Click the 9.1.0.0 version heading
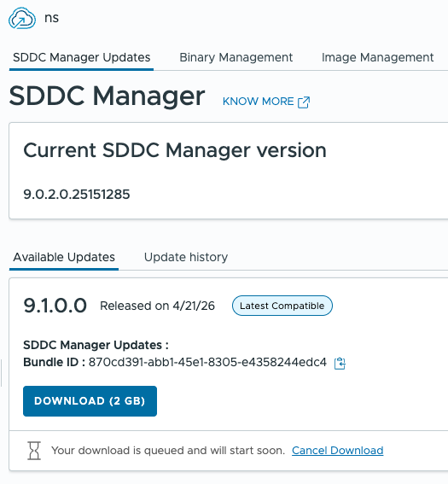 [55, 306]
